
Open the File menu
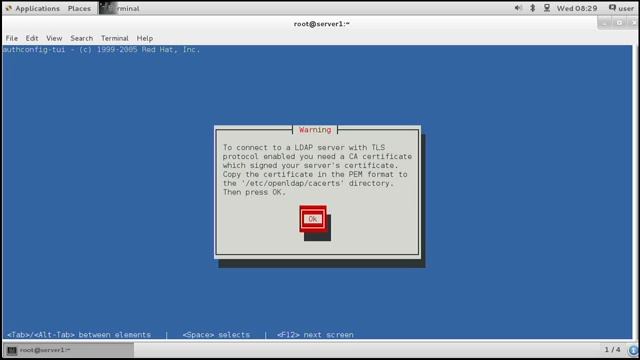click(x=11, y=38)
